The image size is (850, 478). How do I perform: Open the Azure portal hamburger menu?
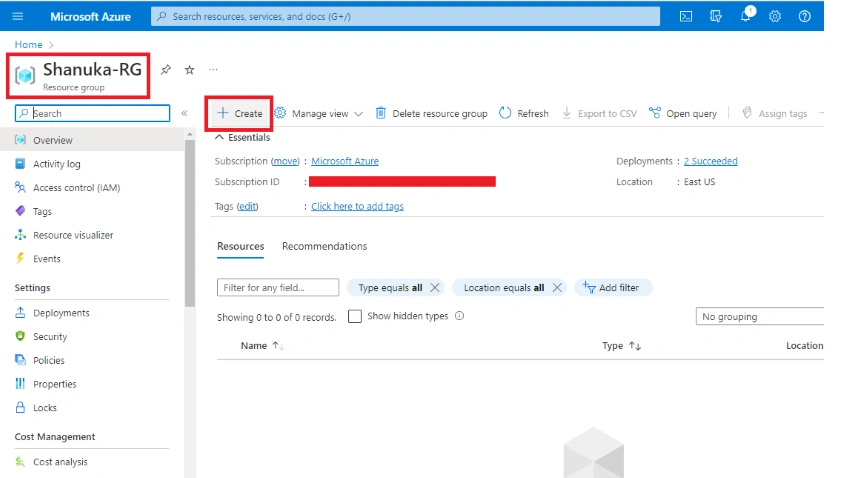pos(17,16)
